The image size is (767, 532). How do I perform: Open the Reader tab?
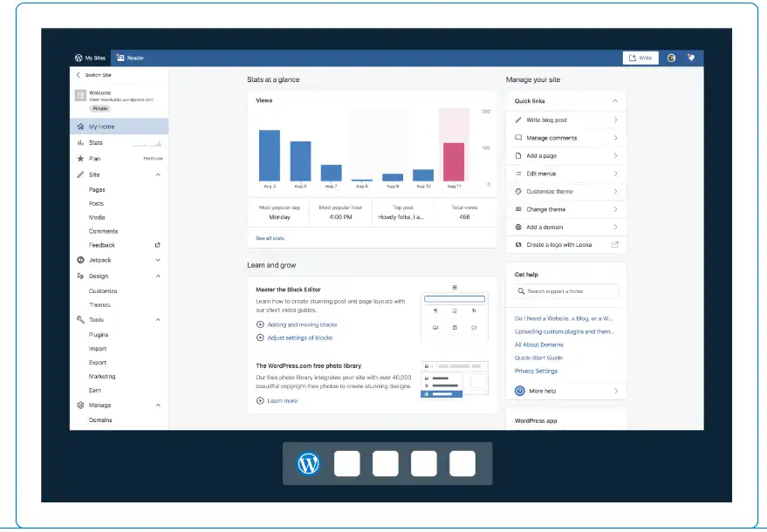[x=130, y=58]
